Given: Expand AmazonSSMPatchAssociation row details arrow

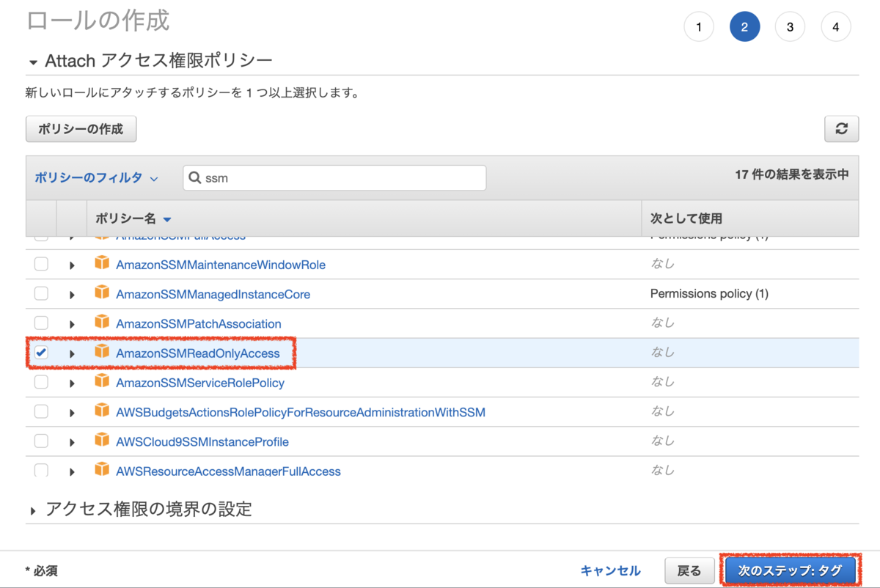Looking at the screenshot, I should click(x=72, y=324).
